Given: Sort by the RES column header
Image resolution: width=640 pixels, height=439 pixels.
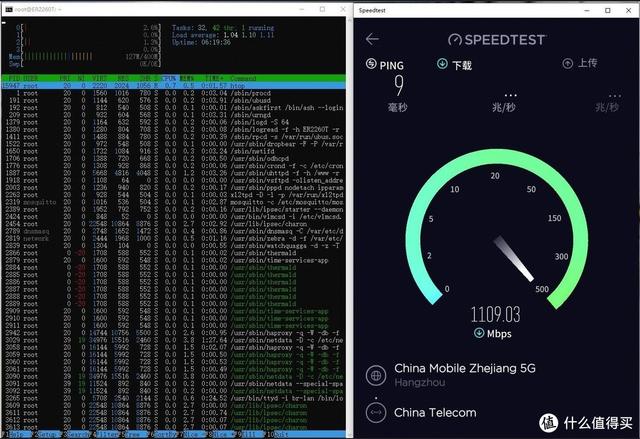Looking at the screenshot, I should coord(123,78).
